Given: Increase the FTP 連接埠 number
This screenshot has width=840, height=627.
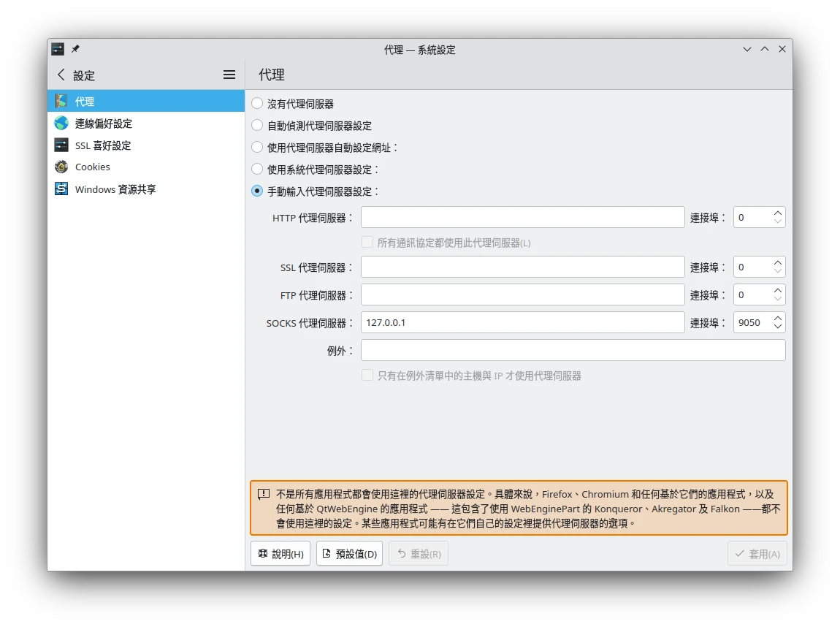Looking at the screenshot, I should click(778, 290).
